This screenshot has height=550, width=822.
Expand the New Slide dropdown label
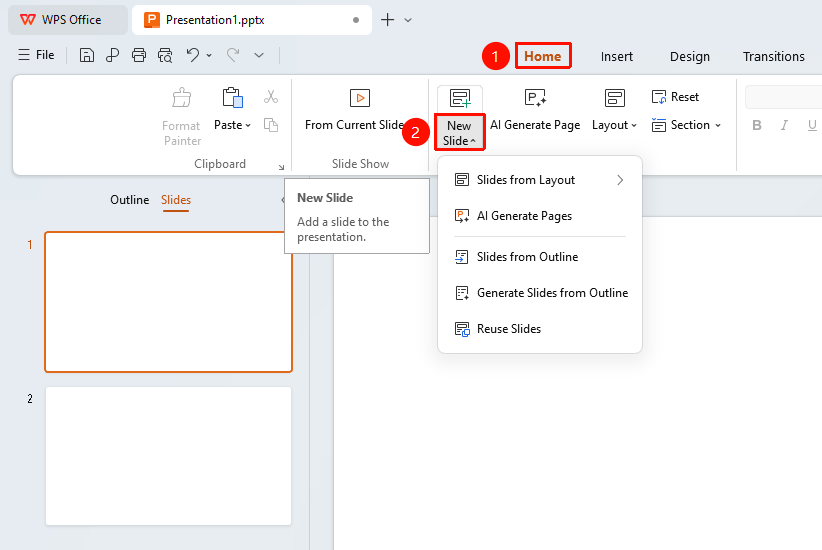point(459,133)
